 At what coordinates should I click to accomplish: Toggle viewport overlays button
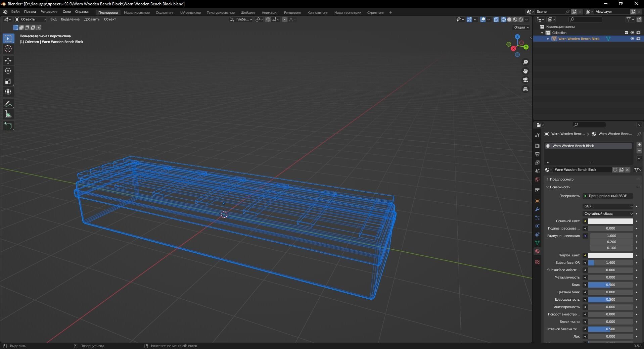pos(483,19)
